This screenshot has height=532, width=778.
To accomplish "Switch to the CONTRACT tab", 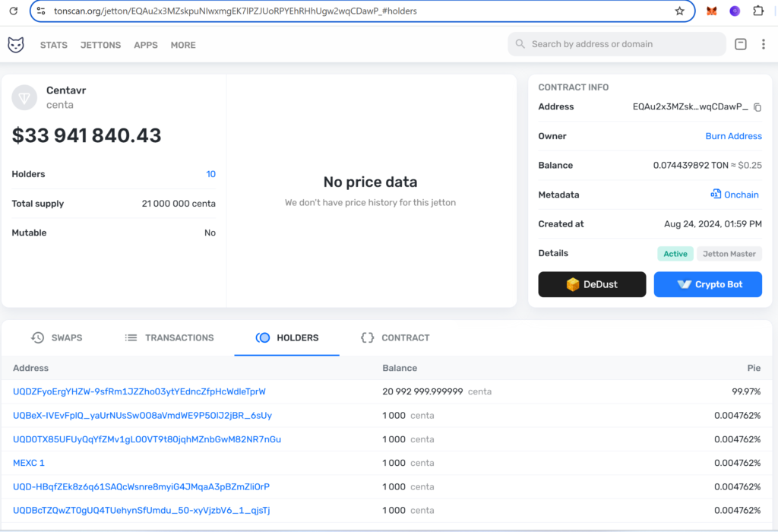I will point(395,338).
